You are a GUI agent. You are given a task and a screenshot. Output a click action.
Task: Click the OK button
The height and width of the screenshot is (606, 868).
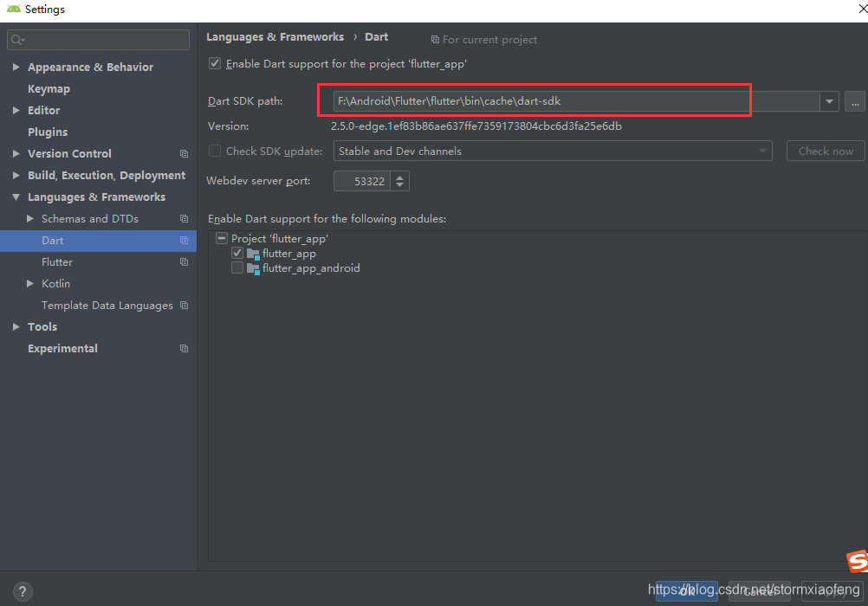pos(687,591)
